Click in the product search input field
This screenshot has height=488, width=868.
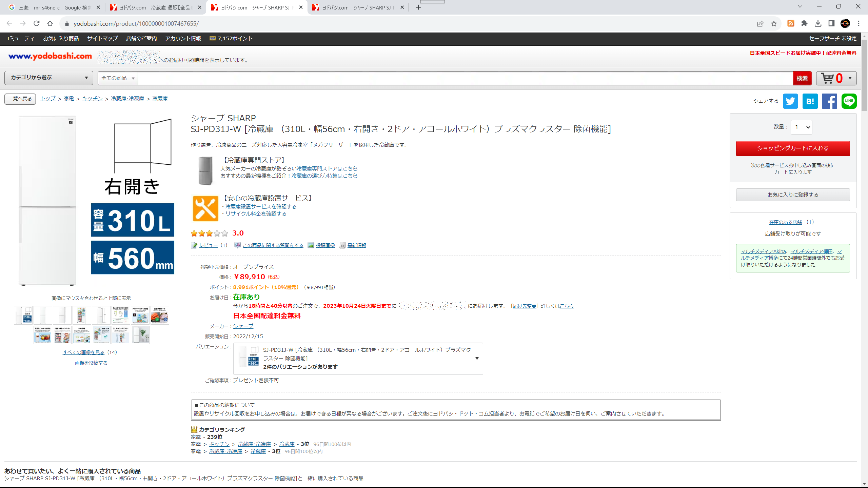click(465, 78)
